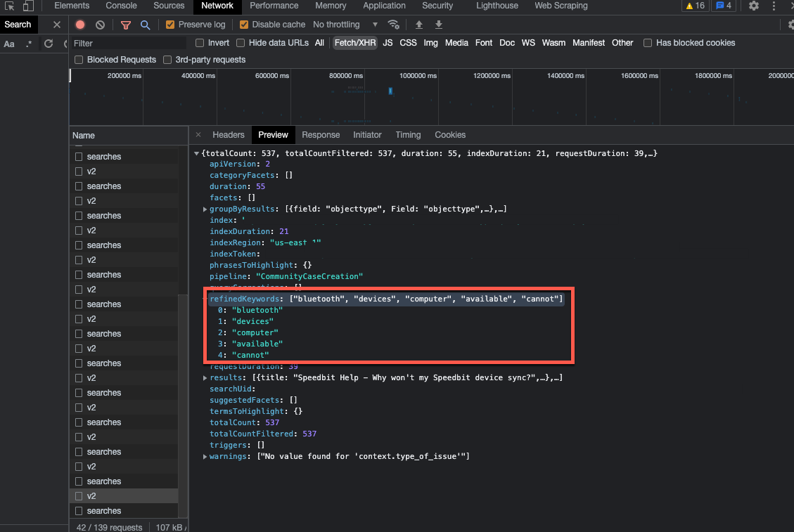Filter requests by WS
This screenshot has width=794, height=532.
528,43
